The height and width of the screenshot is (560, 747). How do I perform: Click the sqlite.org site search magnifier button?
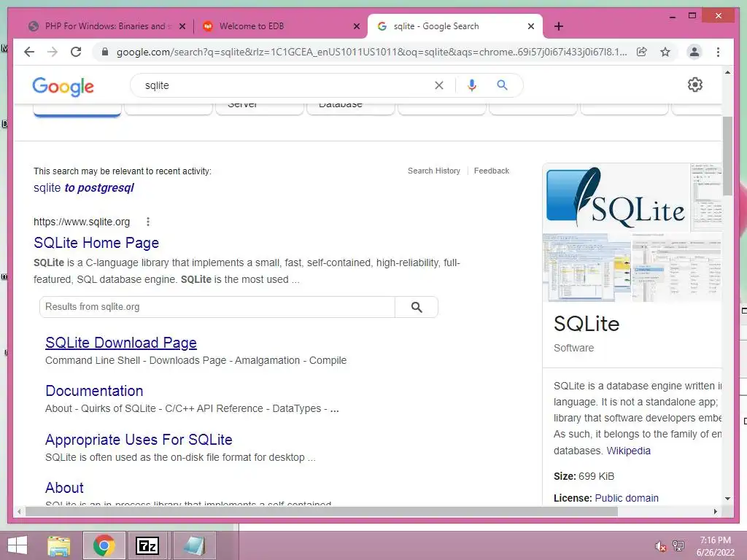tap(417, 307)
